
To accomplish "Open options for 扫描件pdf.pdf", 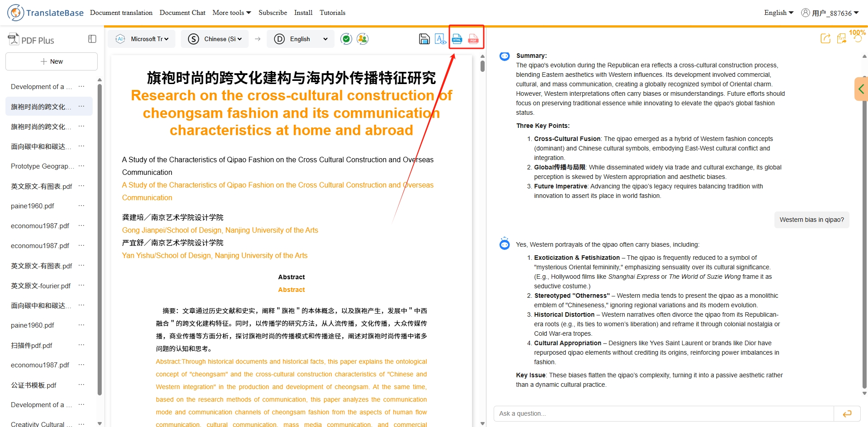I will point(81,345).
